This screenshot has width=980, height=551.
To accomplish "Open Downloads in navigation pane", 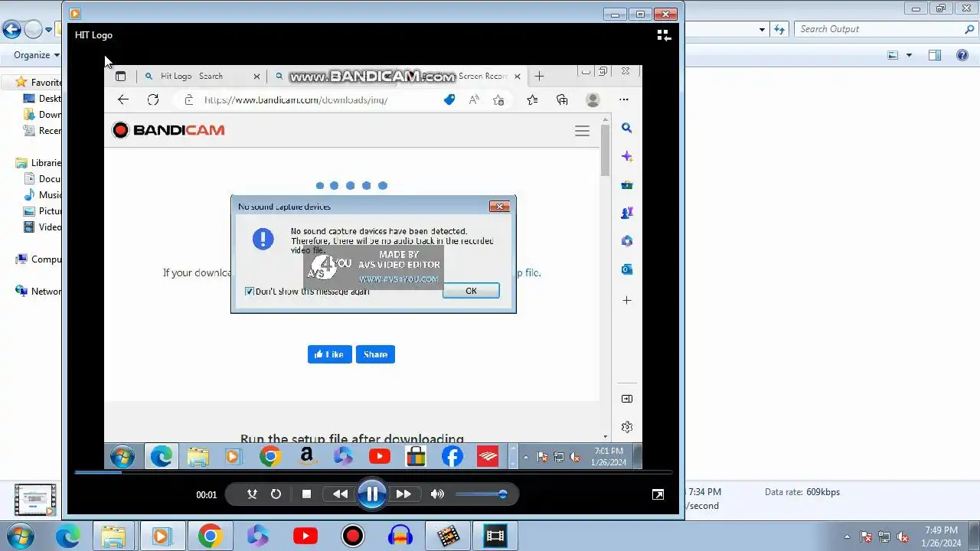I will 43,114.
